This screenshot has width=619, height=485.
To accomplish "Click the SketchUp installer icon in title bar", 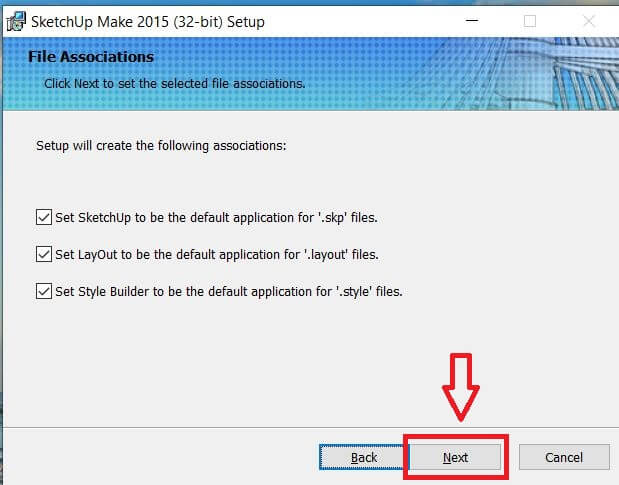I will pyautogui.click(x=16, y=20).
